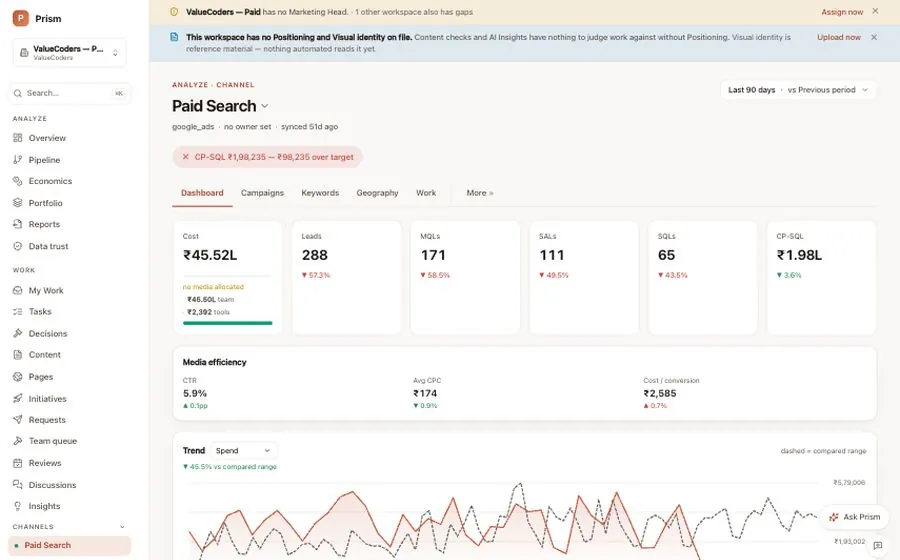
Task: Open Tasks via its list icon
Action: click(18, 312)
